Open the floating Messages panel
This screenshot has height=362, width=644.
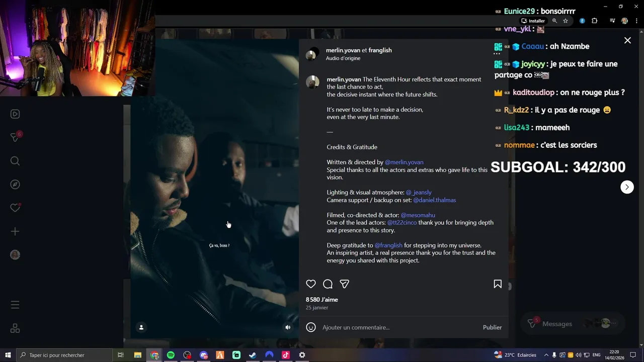[x=573, y=324]
